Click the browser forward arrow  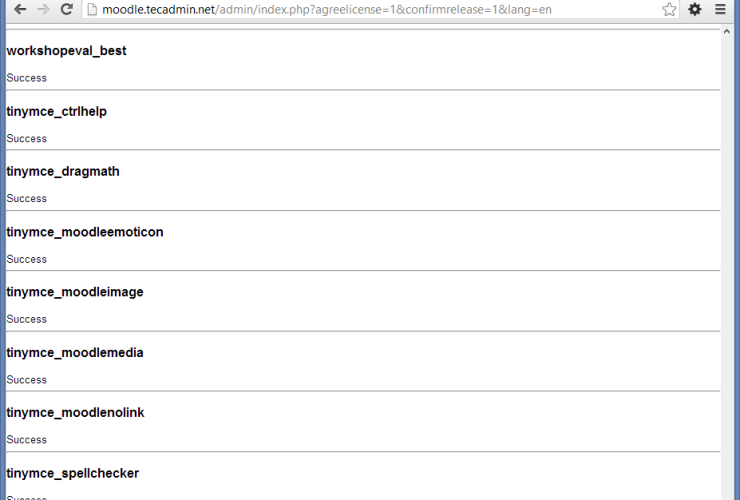pos(43,9)
